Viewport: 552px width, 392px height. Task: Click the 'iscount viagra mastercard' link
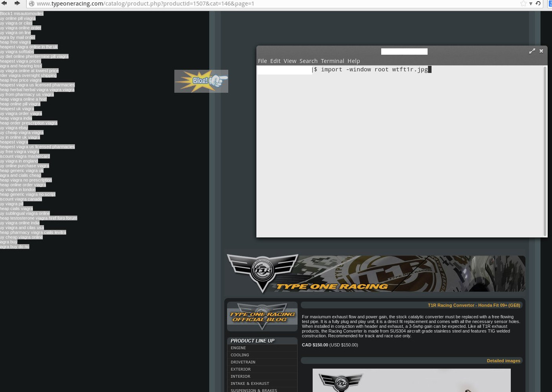coord(25,156)
